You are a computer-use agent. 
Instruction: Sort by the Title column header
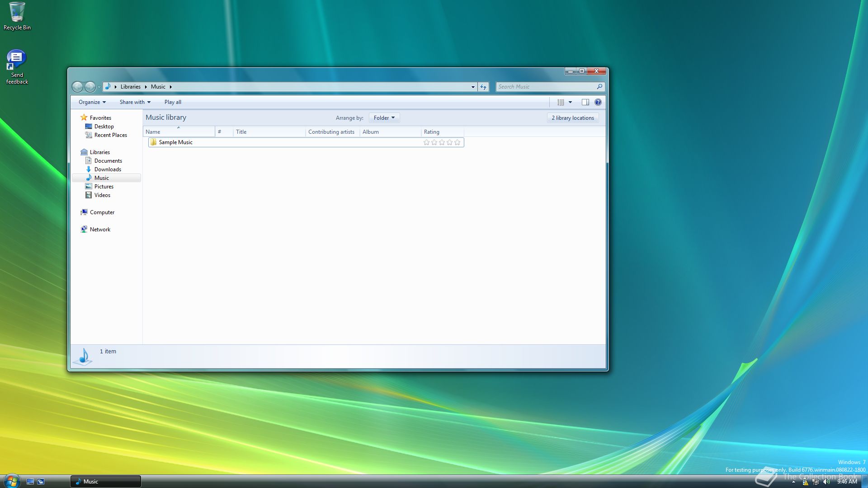point(269,132)
